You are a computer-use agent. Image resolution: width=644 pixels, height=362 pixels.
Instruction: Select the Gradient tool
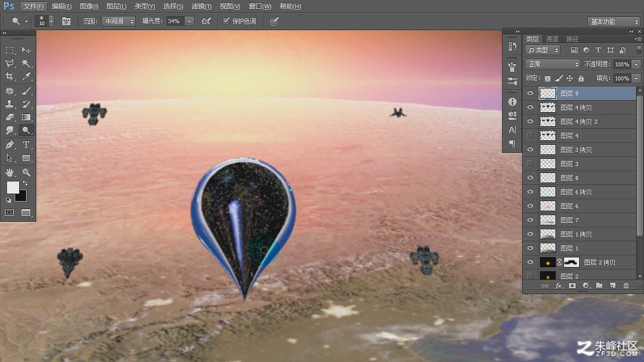pyautogui.click(x=26, y=117)
